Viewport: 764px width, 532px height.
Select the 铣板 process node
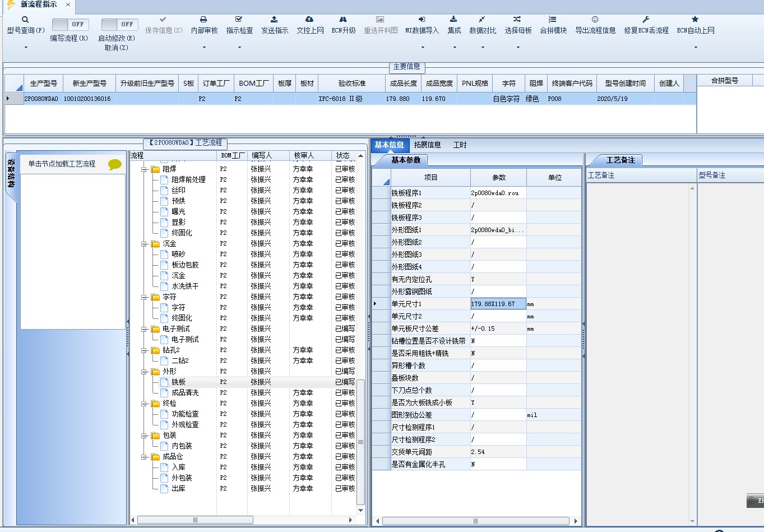(x=178, y=382)
